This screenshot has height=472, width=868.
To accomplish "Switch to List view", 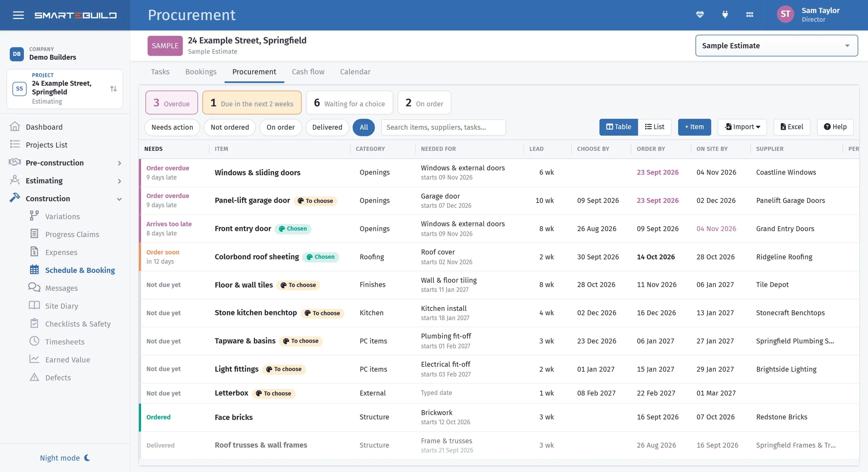I will point(655,127).
